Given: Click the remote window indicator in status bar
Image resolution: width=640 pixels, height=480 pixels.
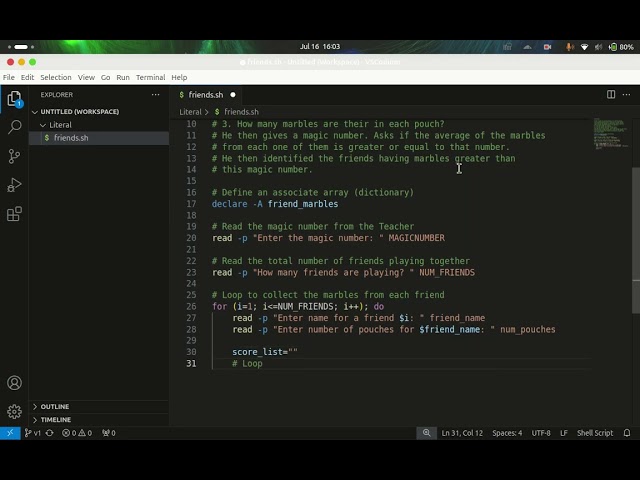Looking at the screenshot, I should [x=10, y=433].
